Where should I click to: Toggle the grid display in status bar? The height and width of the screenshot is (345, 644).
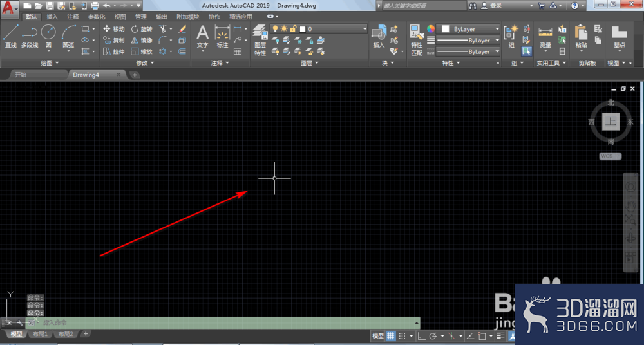[390, 335]
